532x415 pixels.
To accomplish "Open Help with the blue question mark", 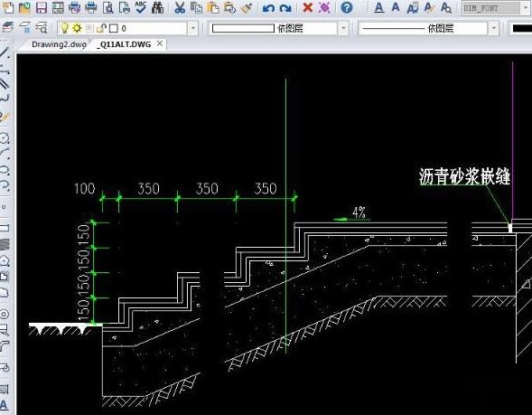I will click(x=347, y=7).
